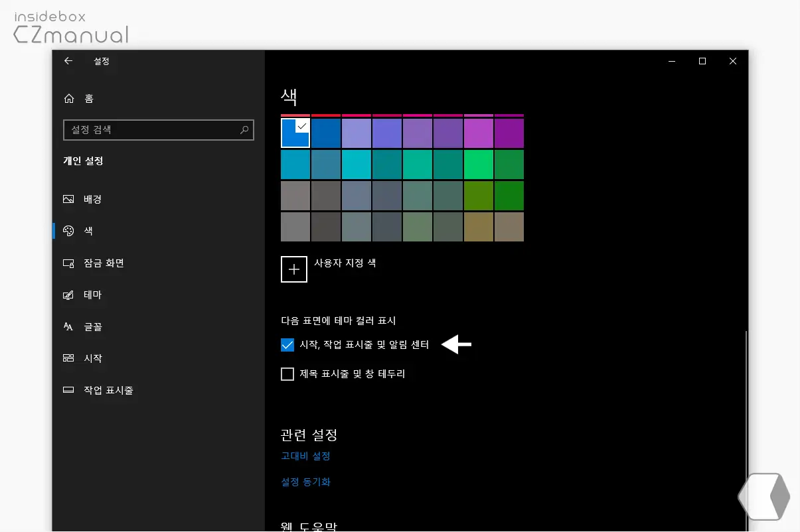
Task: Pick the lavender swatch in first row
Action: click(357, 133)
